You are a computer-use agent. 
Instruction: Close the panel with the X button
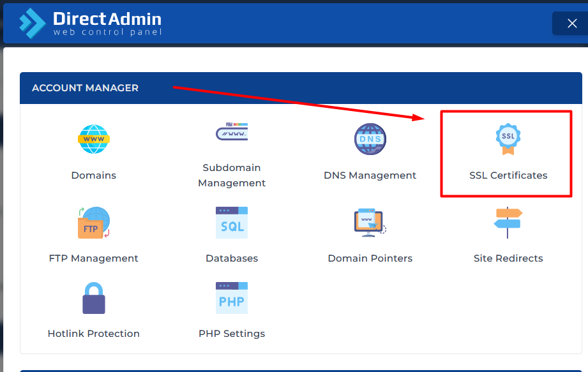tap(572, 23)
